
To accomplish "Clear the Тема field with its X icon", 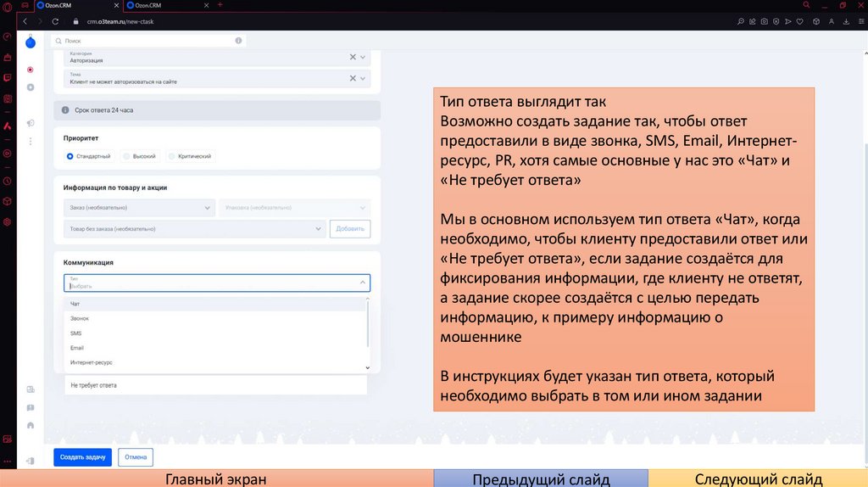I will [x=353, y=78].
